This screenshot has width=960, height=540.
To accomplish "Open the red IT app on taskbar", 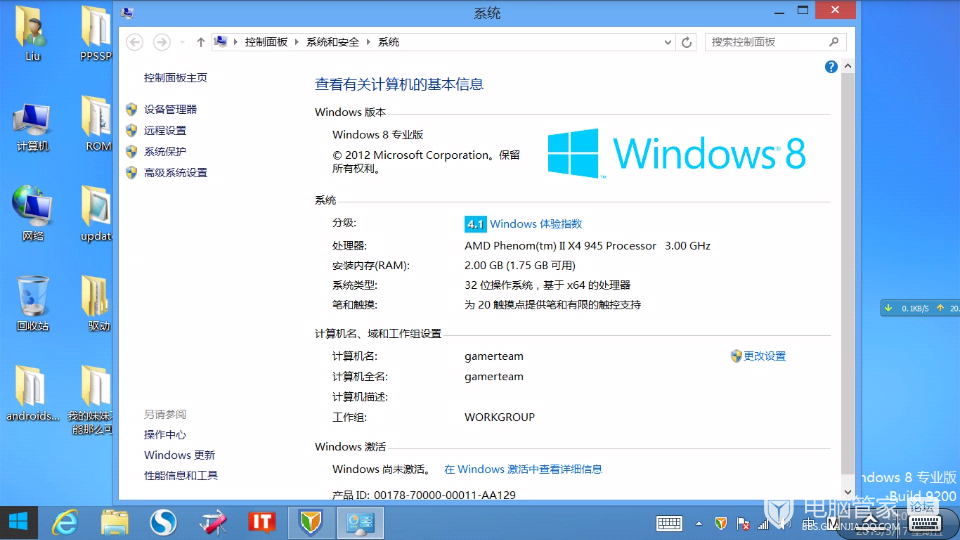I will pyautogui.click(x=262, y=522).
